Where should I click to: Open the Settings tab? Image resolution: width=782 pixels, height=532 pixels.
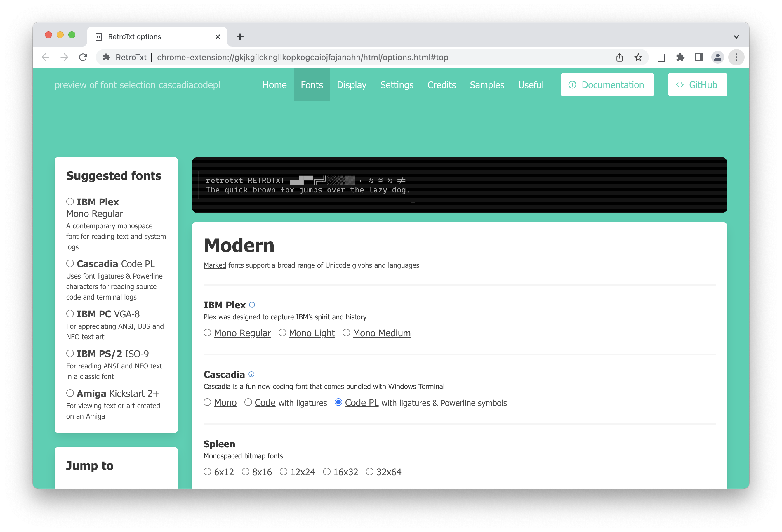[x=397, y=85]
